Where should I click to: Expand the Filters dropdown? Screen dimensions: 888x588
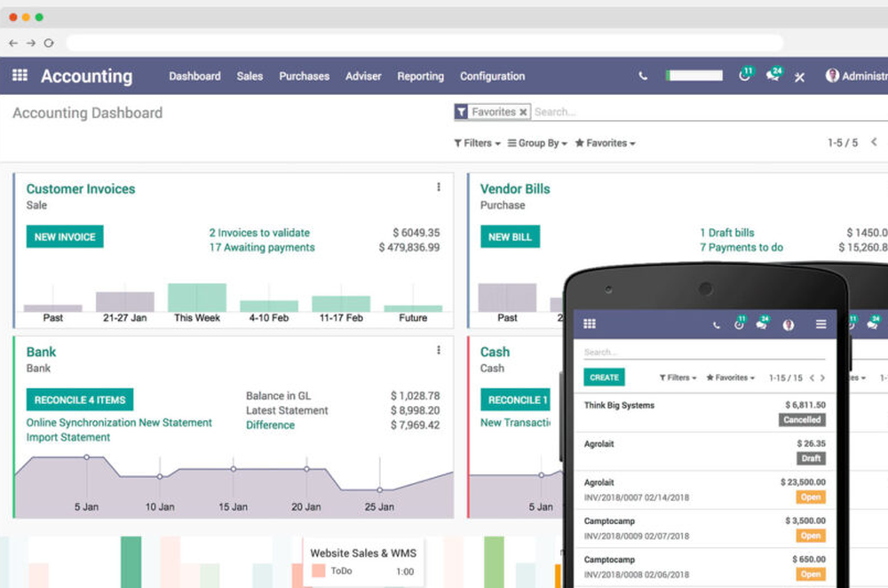click(x=476, y=142)
